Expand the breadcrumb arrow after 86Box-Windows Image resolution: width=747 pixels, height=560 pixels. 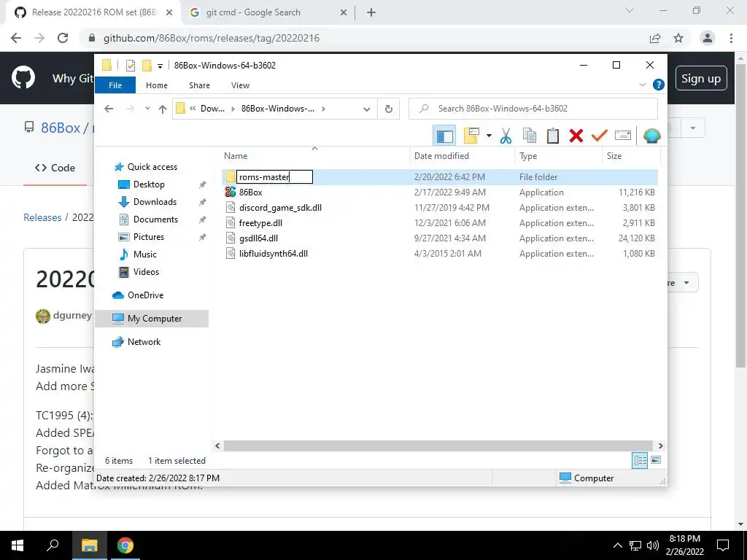tap(323, 109)
